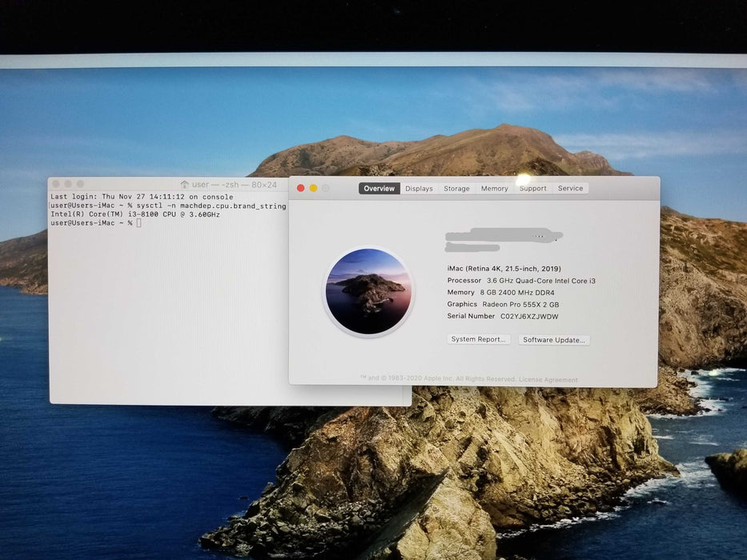Close the About This Mac window
Image resolution: width=747 pixels, height=560 pixels.
(300, 188)
